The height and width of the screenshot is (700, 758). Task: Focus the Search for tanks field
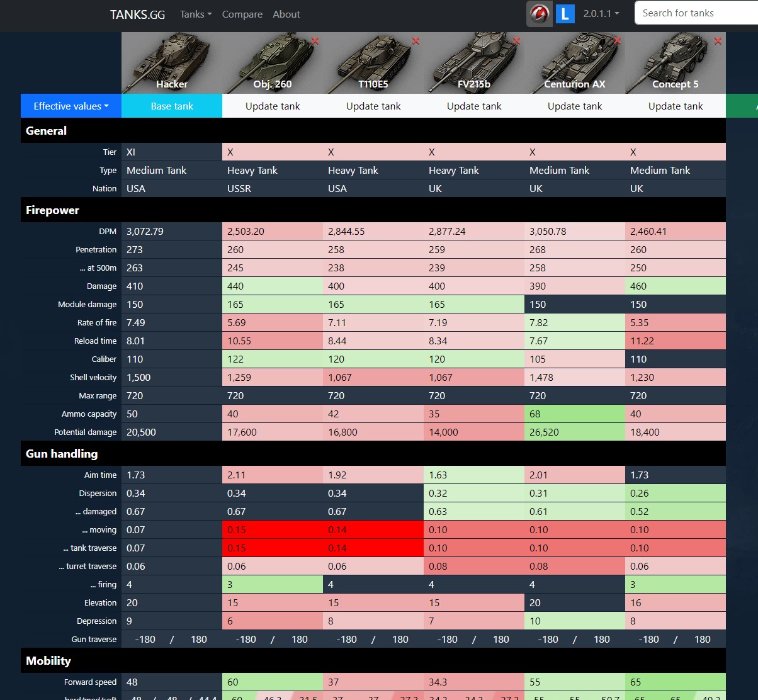click(x=696, y=13)
